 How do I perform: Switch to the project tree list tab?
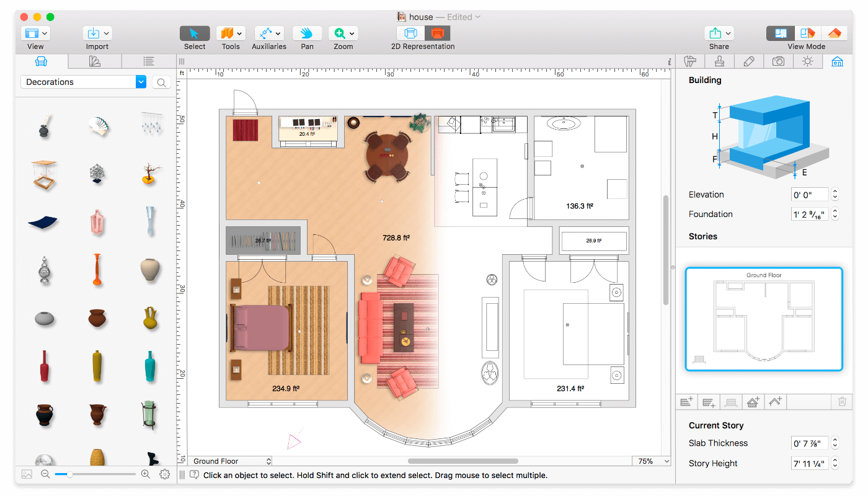(148, 61)
